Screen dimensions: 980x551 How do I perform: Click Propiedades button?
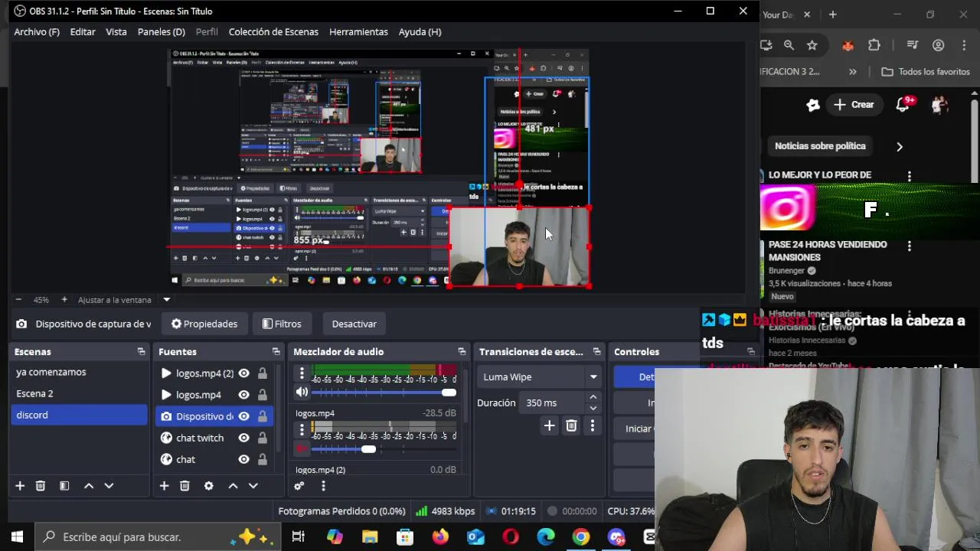coord(204,324)
